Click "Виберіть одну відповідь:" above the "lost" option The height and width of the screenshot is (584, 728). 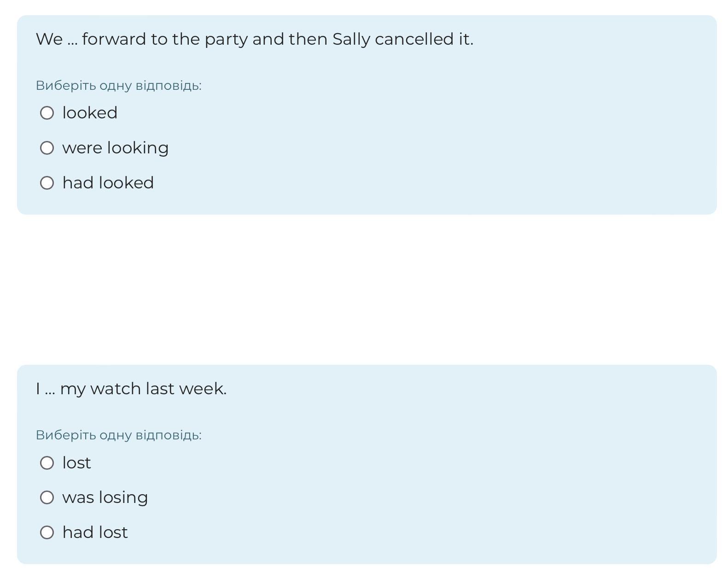point(119,435)
